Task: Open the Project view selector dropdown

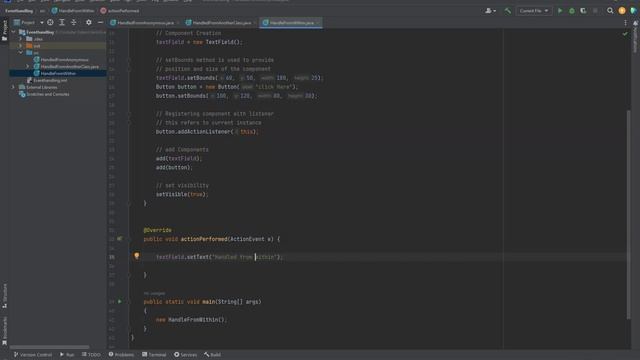Action: (29, 22)
